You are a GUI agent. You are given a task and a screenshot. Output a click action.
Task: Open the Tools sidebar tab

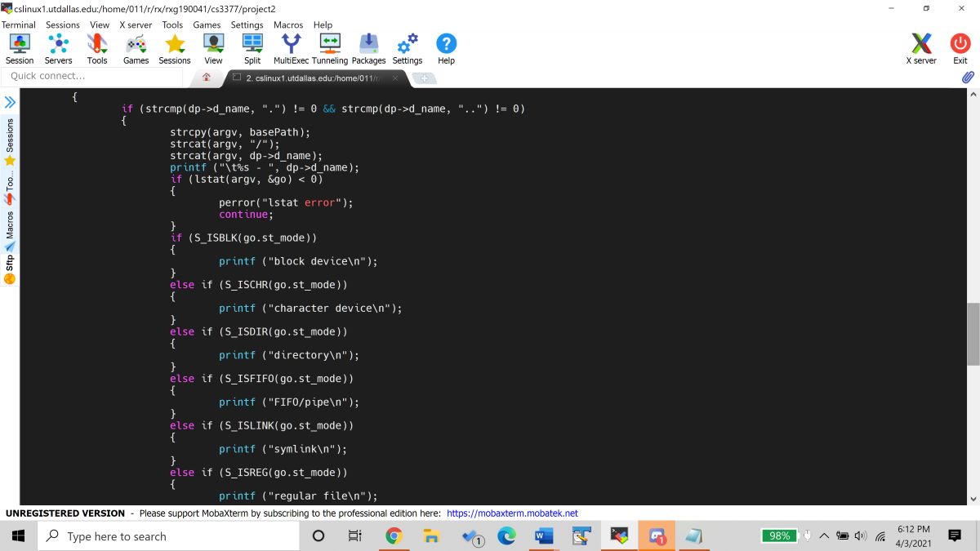click(x=10, y=189)
